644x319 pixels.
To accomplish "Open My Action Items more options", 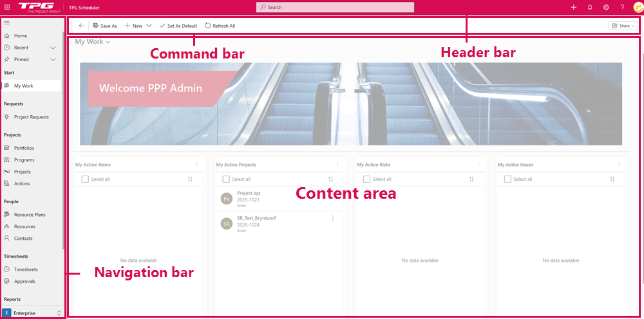I will pos(196,165).
